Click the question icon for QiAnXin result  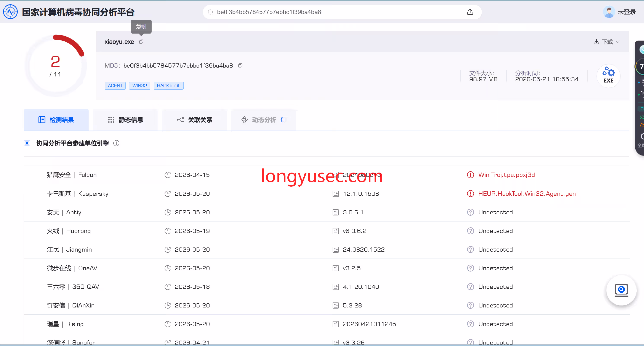tap(470, 306)
